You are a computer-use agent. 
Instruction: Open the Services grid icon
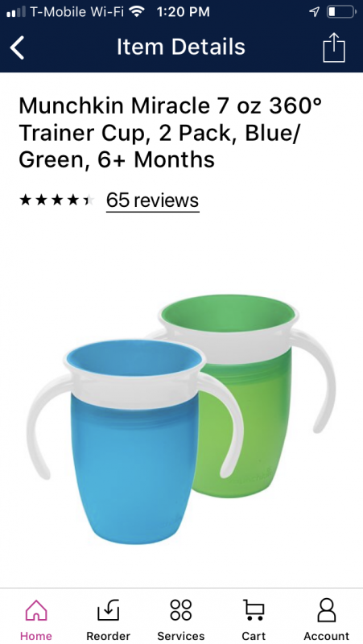click(181, 610)
